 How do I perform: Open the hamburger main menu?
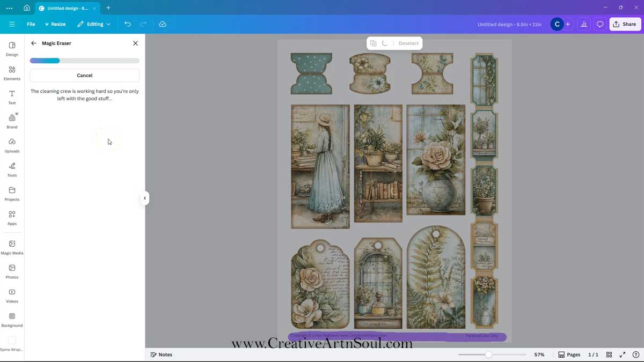pyautogui.click(x=12, y=24)
